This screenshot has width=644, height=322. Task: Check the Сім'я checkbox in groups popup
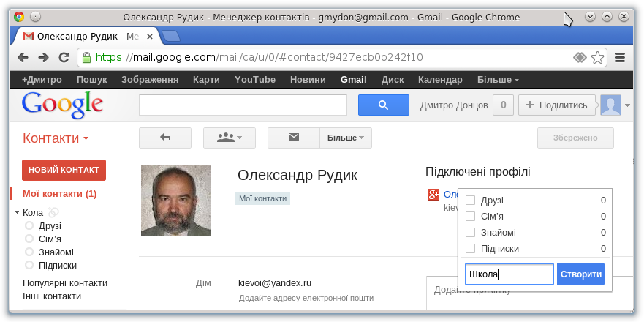click(470, 217)
